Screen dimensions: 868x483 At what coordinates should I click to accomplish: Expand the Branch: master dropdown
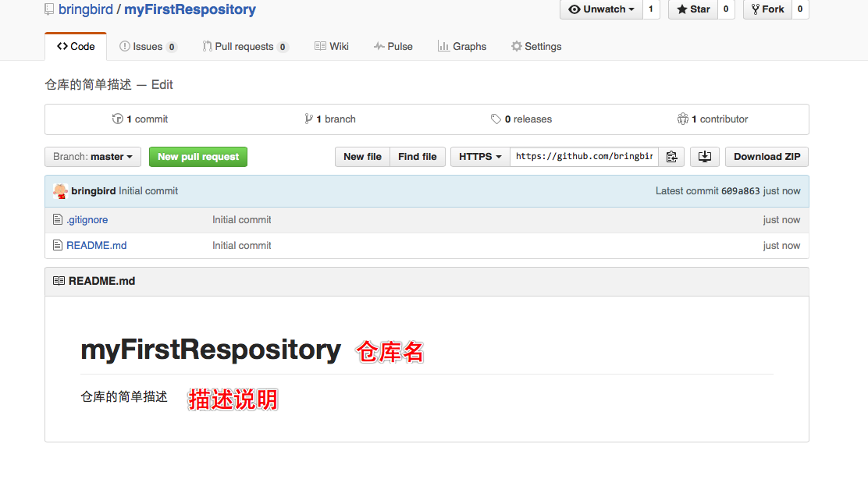pos(93,157)
